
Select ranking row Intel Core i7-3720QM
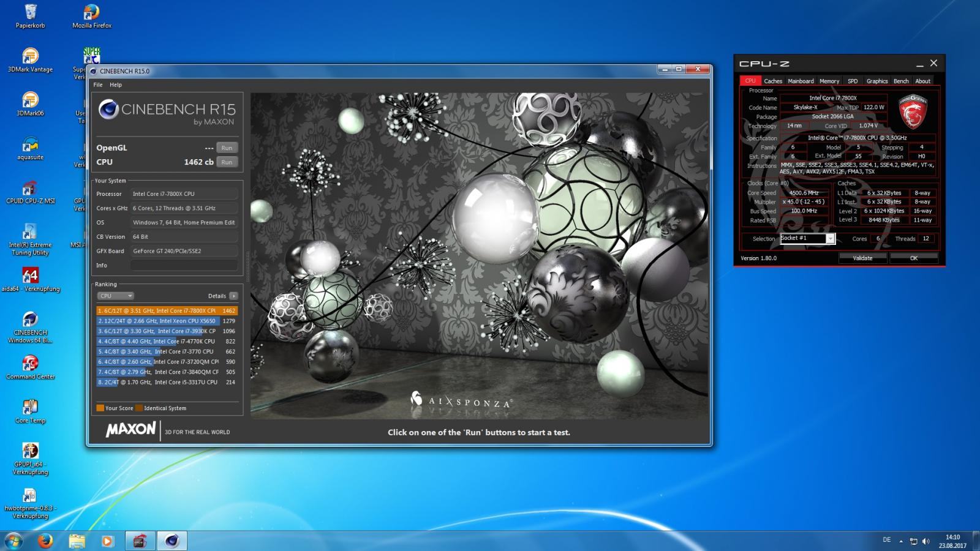[167, 362]
